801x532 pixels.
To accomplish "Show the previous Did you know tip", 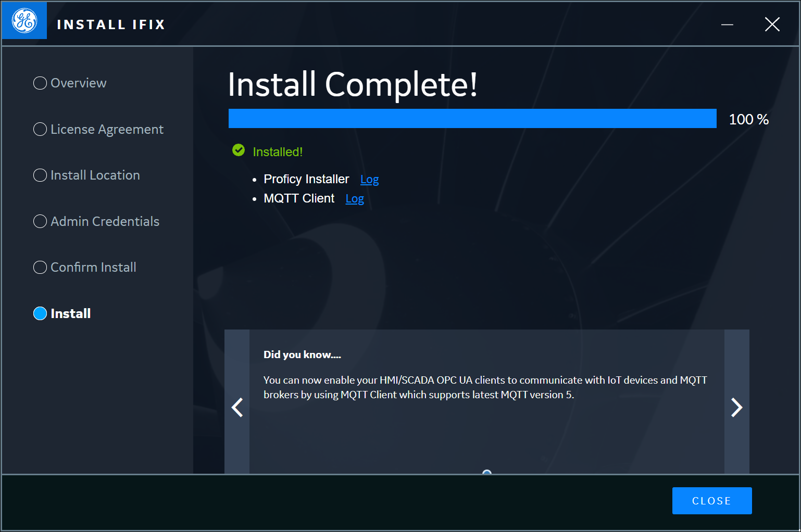I will [237, 407].
